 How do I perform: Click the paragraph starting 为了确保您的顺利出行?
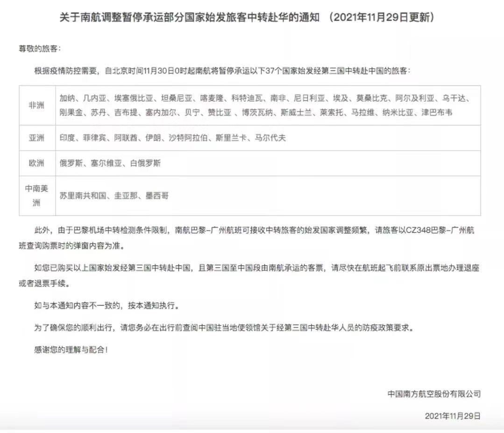tap(224, 328)
